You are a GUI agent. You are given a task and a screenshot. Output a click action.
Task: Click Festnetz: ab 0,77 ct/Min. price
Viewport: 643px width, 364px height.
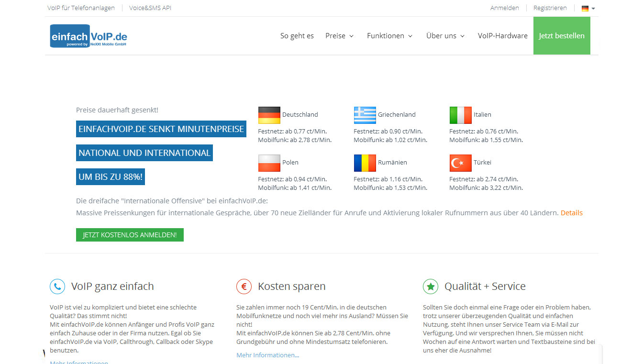pyautogui.click(x=292, y=132)
